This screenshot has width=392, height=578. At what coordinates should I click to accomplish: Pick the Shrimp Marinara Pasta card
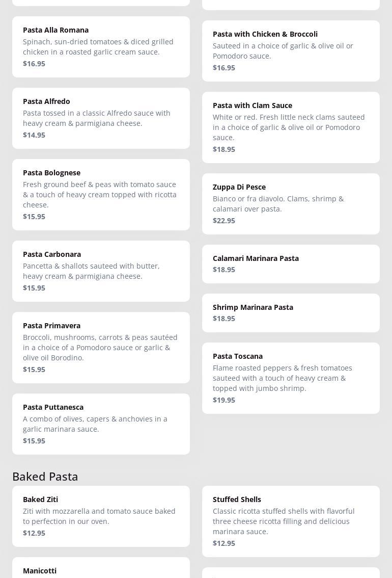coord(291,312)
